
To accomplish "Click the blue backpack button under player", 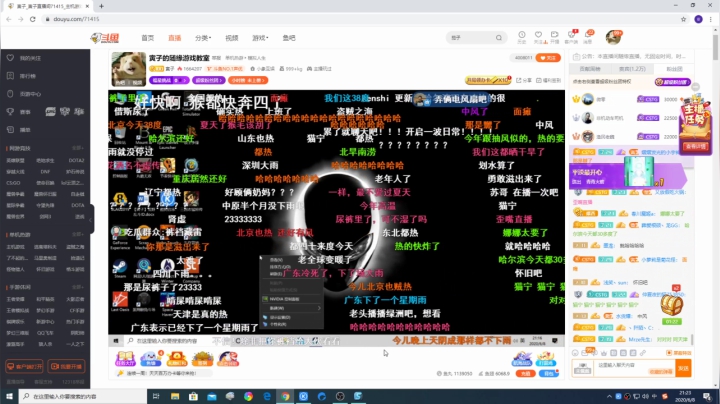I will coord(548,374).
